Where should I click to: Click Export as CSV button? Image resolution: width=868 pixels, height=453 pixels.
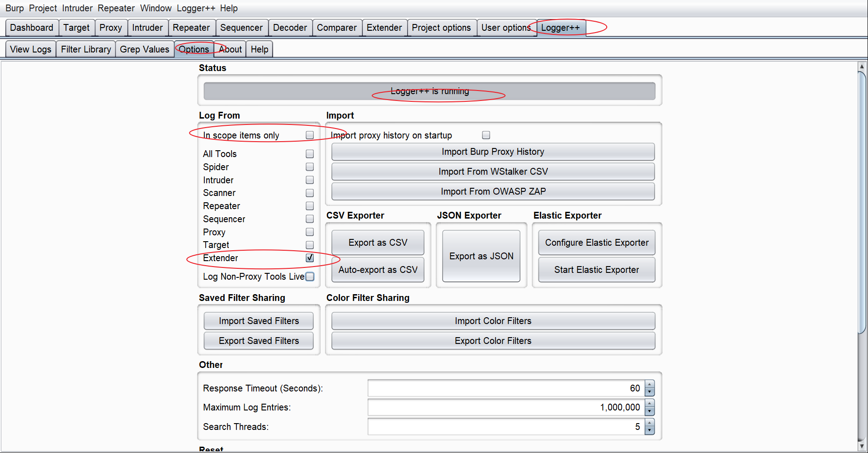[378, 243]
